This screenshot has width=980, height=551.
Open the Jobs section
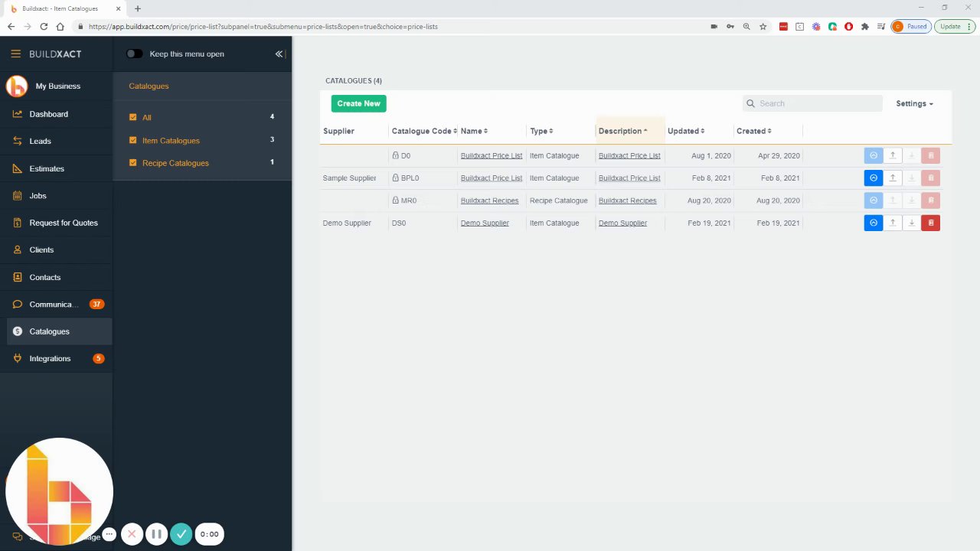56,196
